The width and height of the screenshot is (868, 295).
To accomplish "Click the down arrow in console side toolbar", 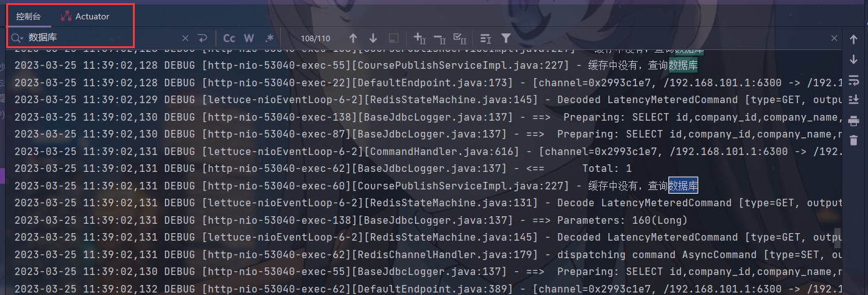I will pyautogui.click(x=854, y=59).
